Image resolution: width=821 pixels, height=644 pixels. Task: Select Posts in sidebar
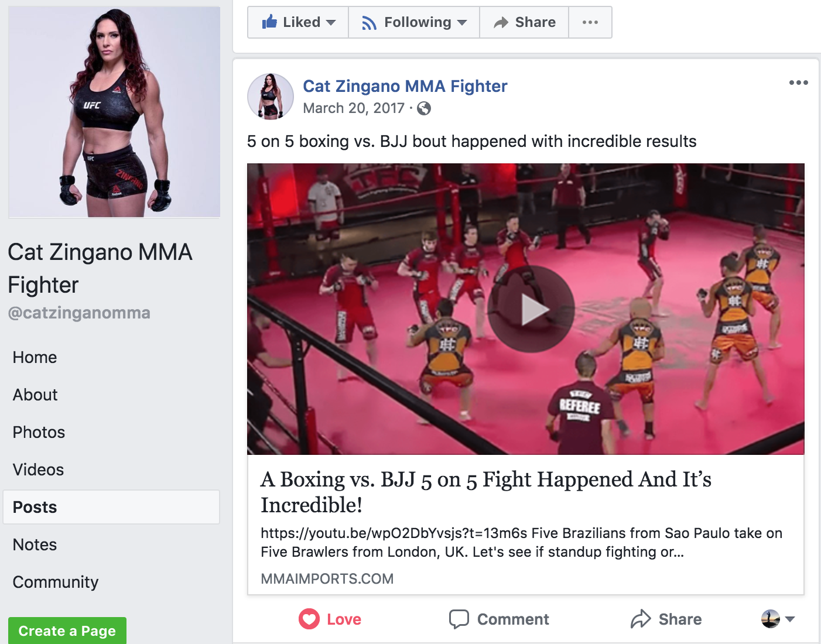(111, 507)
